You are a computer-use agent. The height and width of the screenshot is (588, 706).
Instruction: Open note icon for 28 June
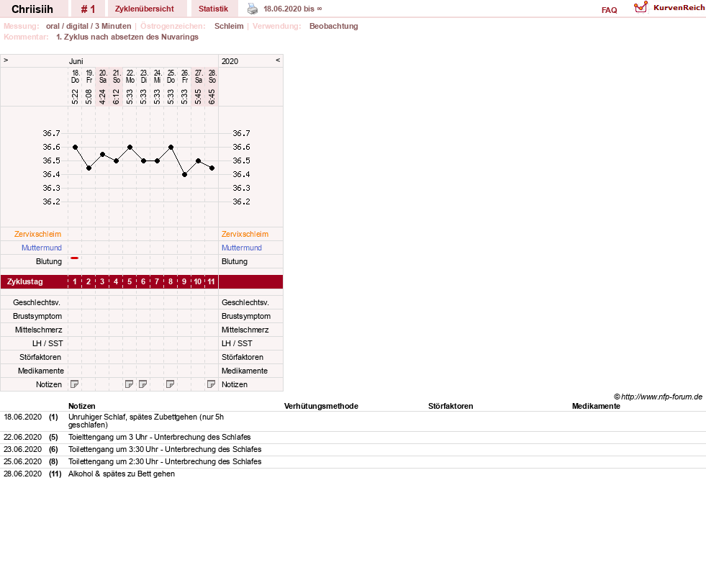coord(211,384)
